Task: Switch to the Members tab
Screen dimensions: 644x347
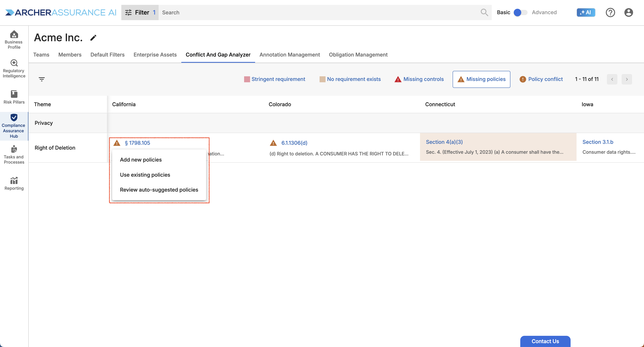Action: 70,55
